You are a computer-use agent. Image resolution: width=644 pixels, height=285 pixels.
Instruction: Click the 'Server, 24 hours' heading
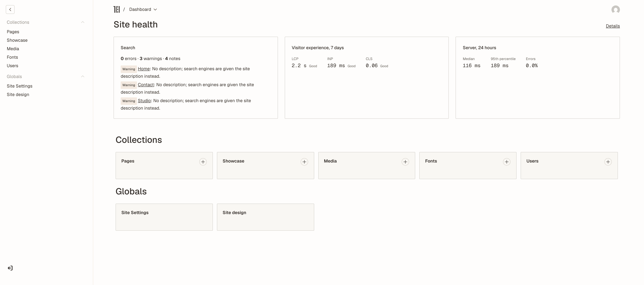(479, 48)
